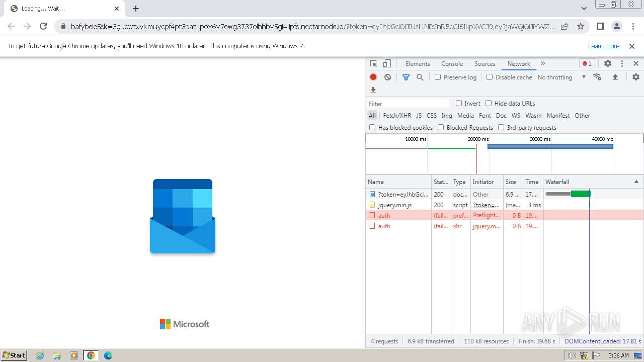Open Chrome tab search dropdown arrow

584,9
